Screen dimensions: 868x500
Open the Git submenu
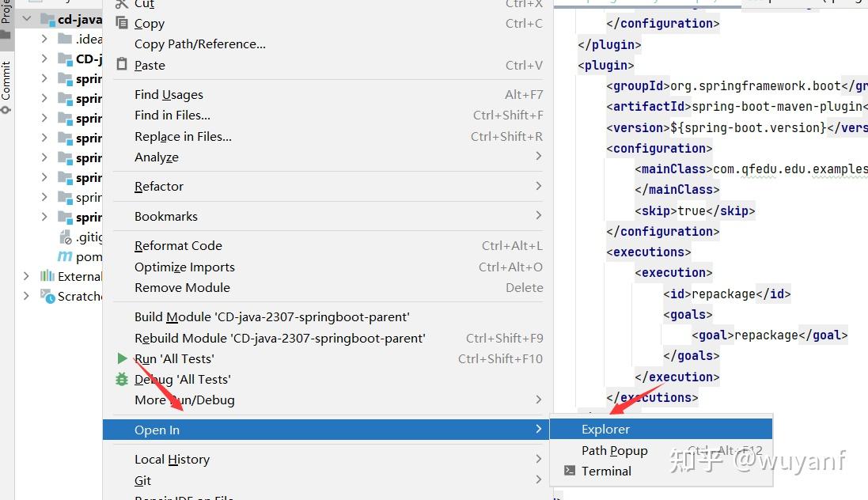pos(142,480)
